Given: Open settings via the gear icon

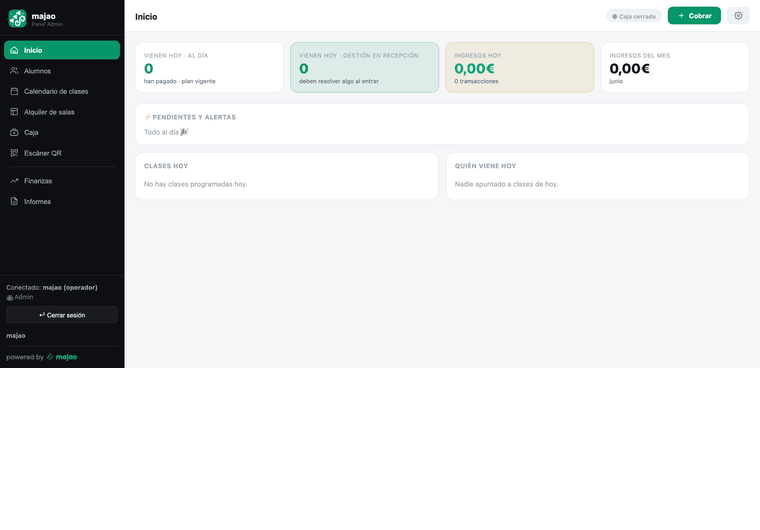Looking at the screenshot, I should click(738, 16).
